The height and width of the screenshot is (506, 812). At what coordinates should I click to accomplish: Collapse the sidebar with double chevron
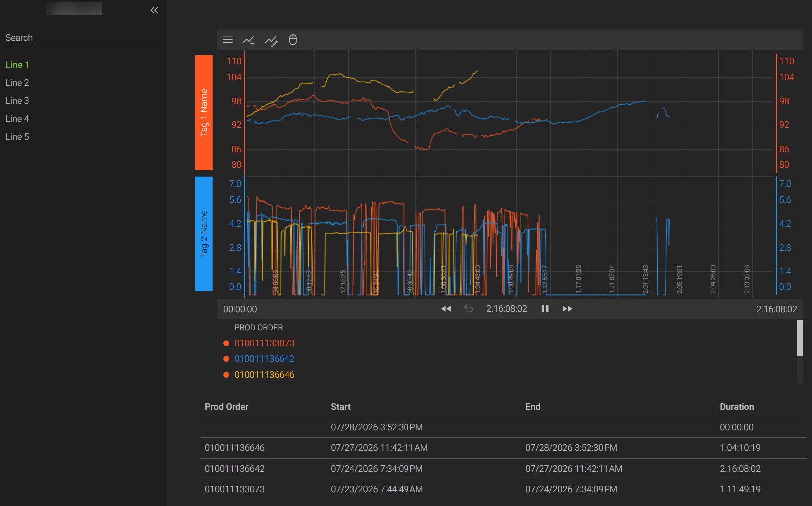pos(154,10)
